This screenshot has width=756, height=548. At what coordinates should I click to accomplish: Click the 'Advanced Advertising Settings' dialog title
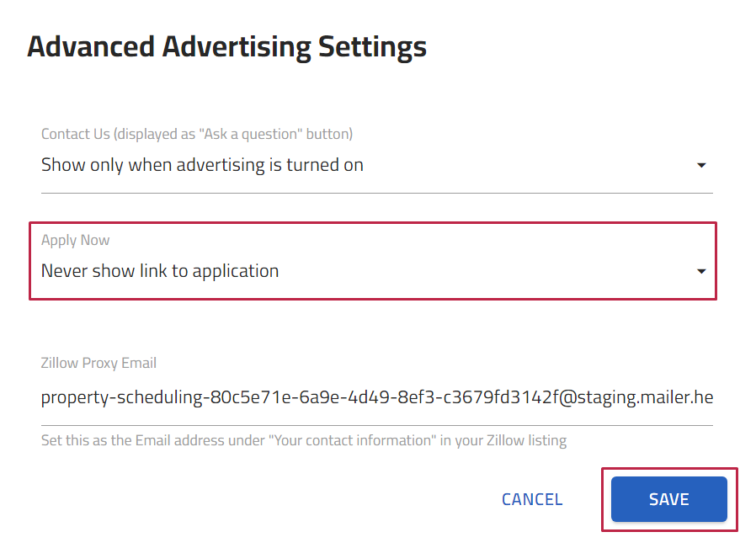[226, 47]
